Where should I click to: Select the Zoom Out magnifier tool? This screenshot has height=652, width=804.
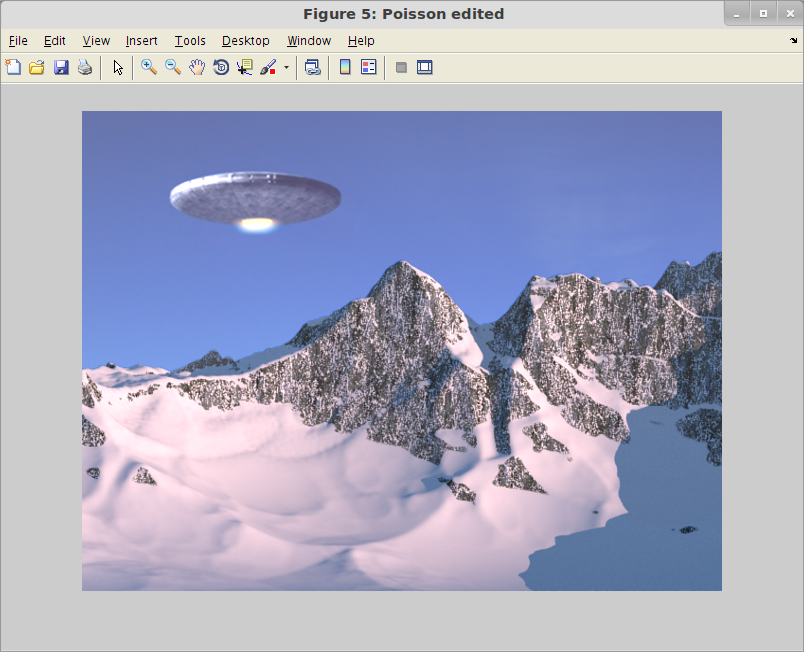(173, 67)
